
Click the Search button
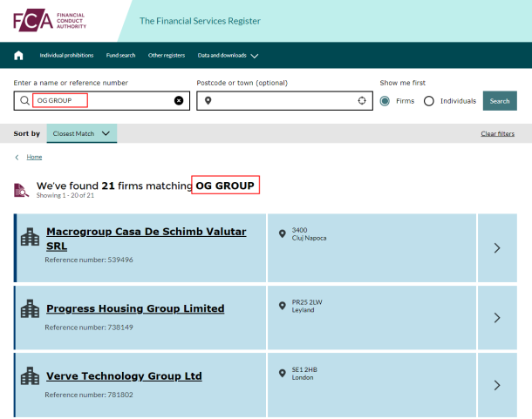point(500,101)
